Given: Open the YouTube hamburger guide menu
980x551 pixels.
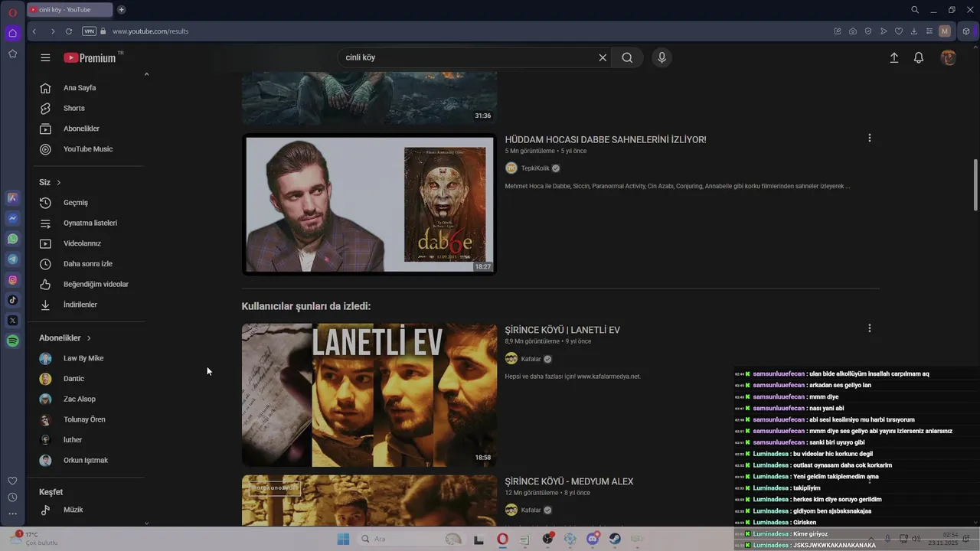Looking at the screenshot, I should tap(45, 57).
